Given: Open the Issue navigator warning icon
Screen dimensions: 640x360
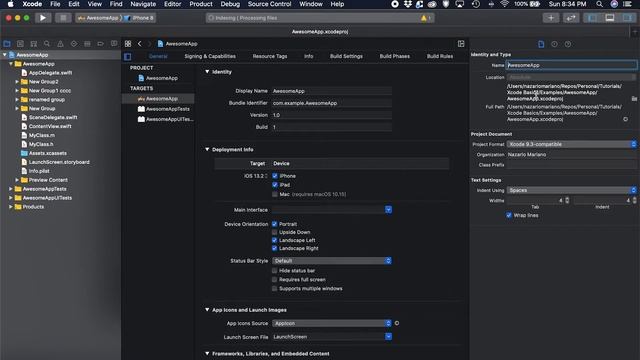Looking at the screenshot, I should (x=60, y=44).
